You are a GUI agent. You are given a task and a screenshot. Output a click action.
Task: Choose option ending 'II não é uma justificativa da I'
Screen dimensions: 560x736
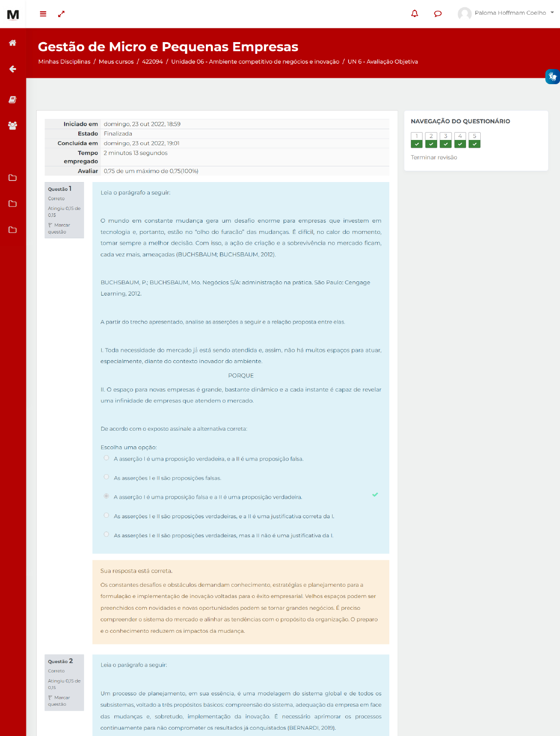tap(106, 534)
